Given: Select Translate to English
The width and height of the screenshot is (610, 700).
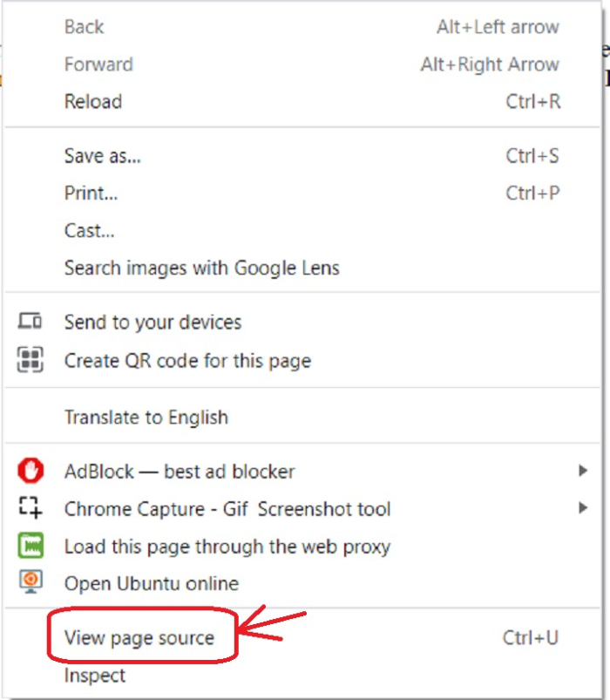Looking at the screenshot, I should coord(146,417).
